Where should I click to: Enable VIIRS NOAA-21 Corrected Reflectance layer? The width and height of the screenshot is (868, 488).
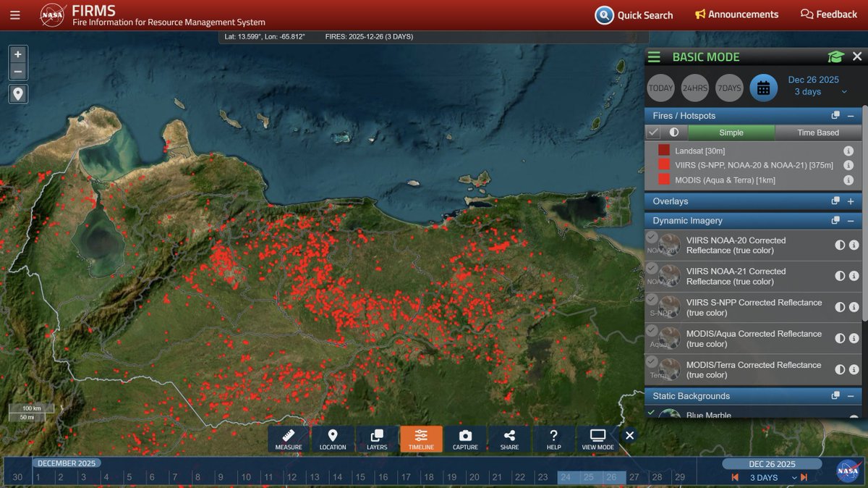[652, 269]
